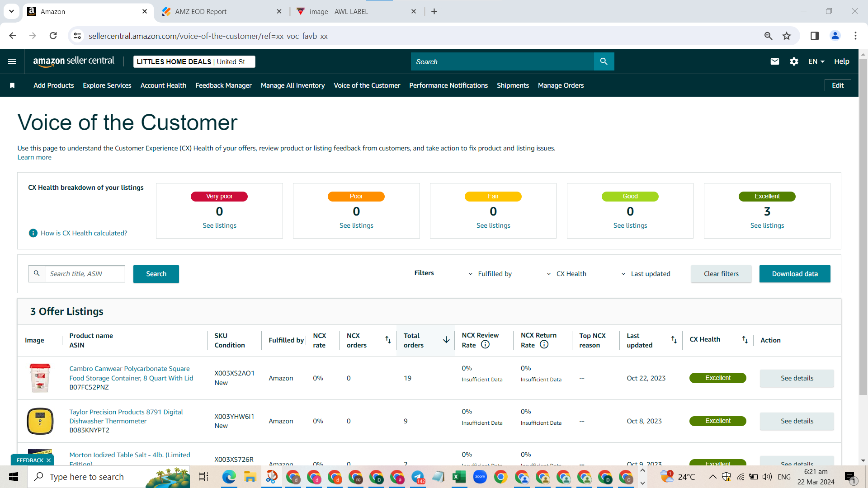Open Help in the header
Viewport: 868px width, 488px height.
841,61
